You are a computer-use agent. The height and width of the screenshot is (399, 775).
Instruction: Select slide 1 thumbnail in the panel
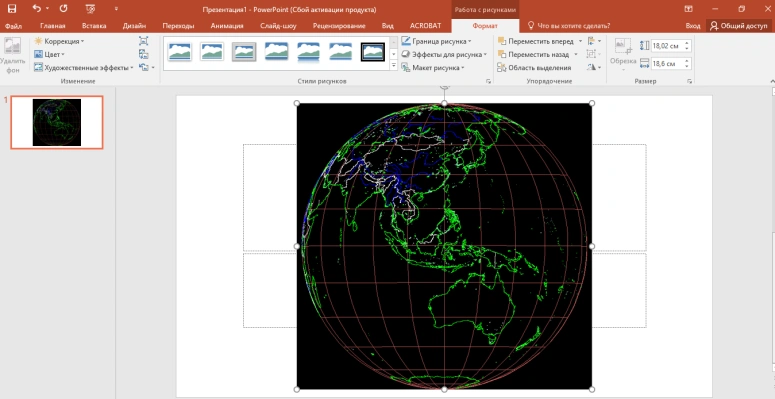click(x=57, y=122)
